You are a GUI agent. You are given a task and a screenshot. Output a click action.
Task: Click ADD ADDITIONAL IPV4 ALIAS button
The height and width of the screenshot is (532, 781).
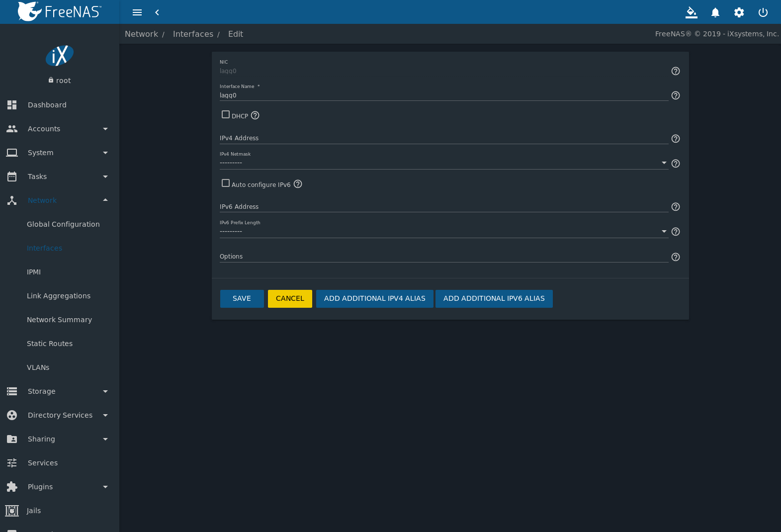(x=375, y=299)
